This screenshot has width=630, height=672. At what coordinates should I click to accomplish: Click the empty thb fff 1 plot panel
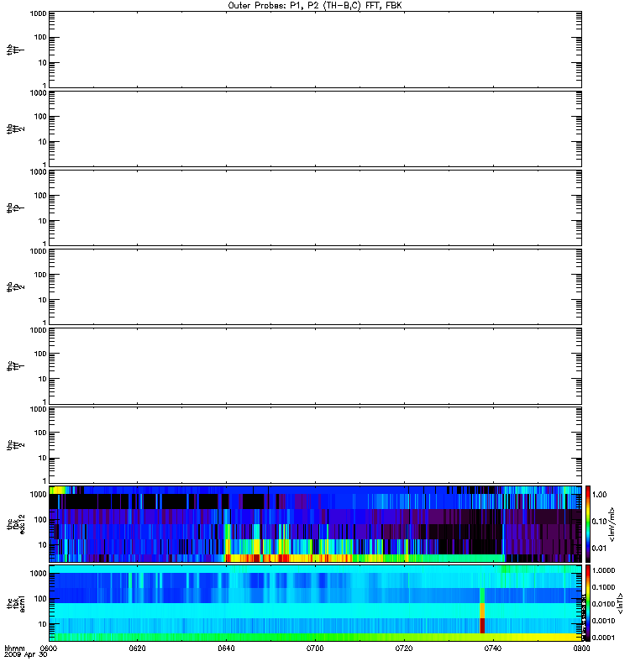tap(315, 50)
